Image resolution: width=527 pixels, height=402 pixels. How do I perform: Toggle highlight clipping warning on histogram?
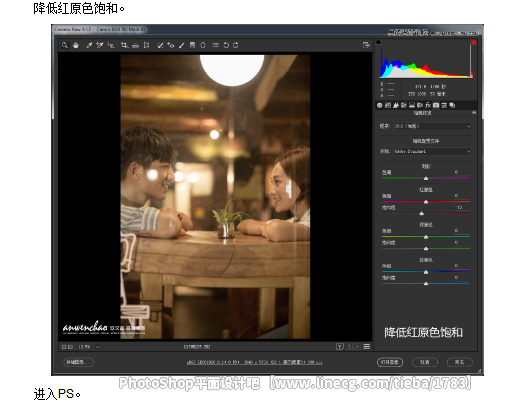point(474,42)
